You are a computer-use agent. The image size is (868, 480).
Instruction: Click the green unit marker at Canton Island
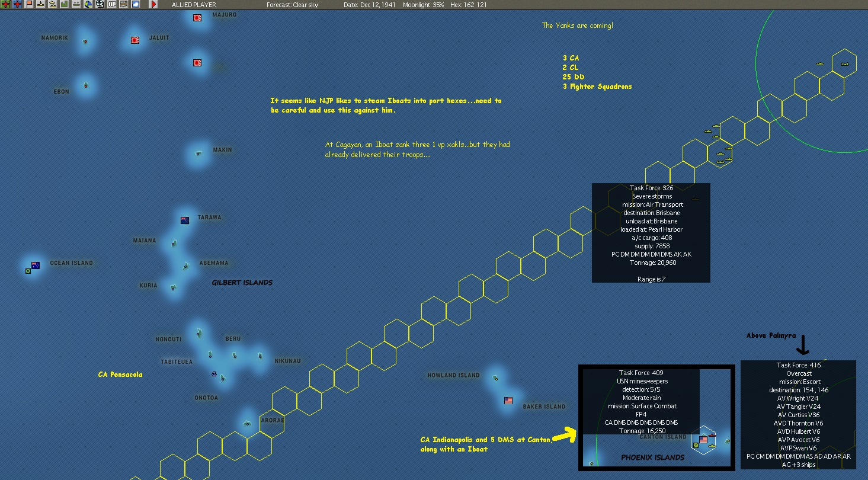click(696, 445)
